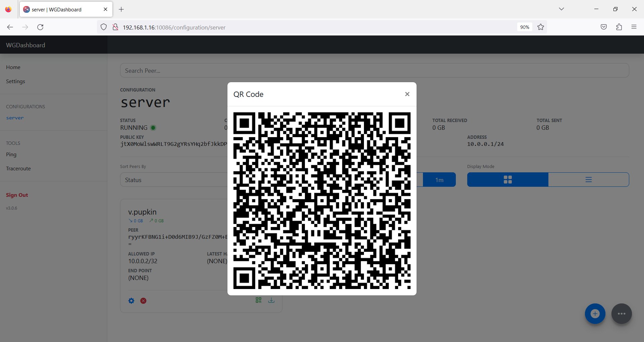Click the tracking protection shield icon
The width and height of the screenshot is (644, 342).
(x=104, y=27)
